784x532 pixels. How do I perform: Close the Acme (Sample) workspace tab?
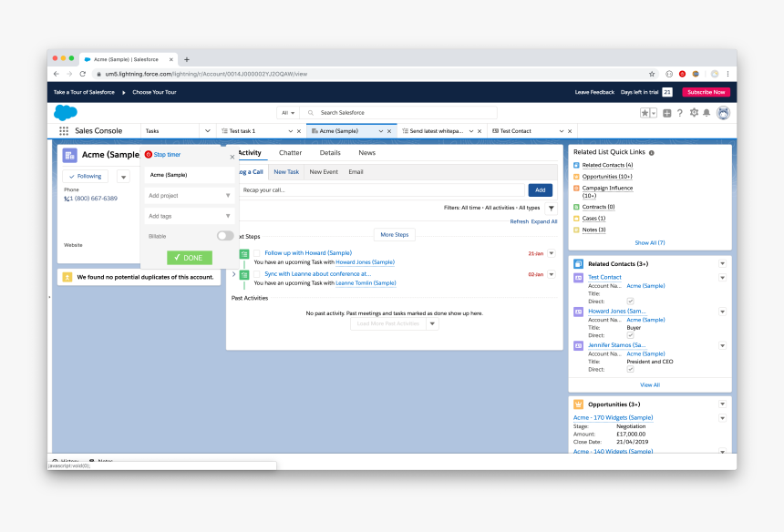pos(389,131)
